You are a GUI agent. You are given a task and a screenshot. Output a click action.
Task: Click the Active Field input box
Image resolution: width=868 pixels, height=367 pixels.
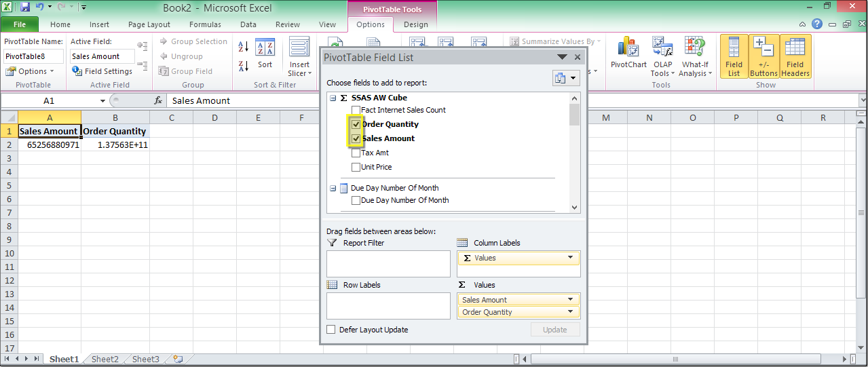(102, 56)
